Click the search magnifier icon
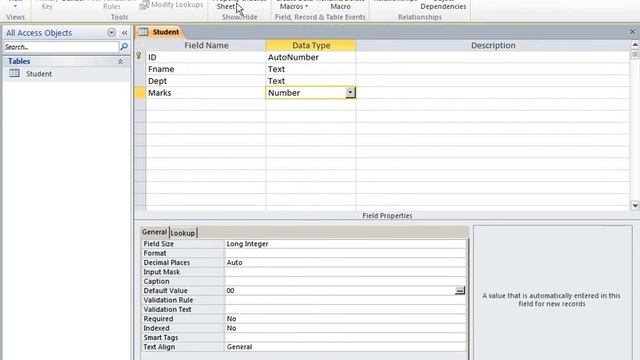Viewport: 640px width, 360px height. tap(124, 47)
